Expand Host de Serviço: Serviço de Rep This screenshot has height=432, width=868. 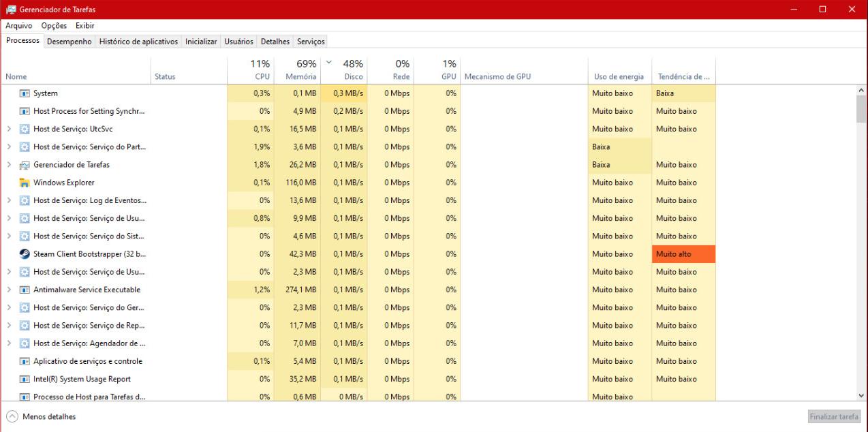(9, 325)
